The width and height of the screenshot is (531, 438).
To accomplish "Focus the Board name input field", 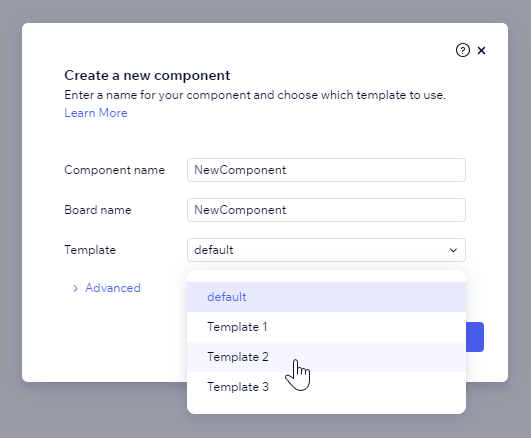I will coord(326,210).
